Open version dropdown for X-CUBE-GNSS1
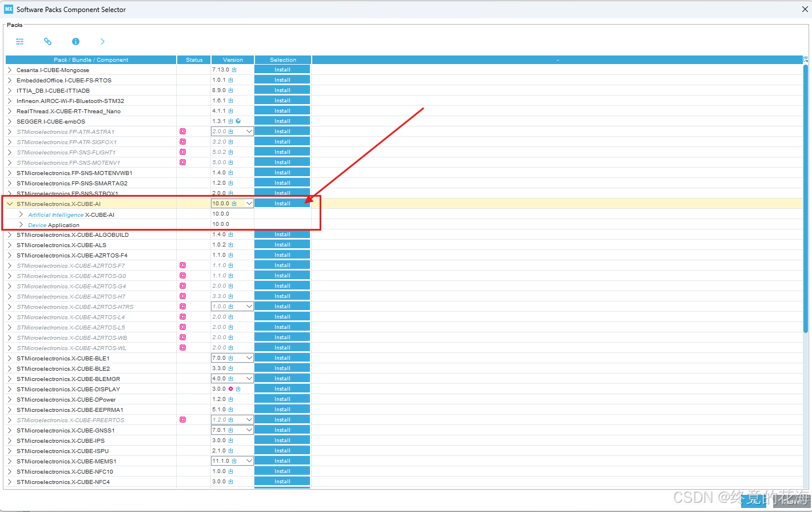The height and width of the screenshot is (512, 812). coord(249,430)
